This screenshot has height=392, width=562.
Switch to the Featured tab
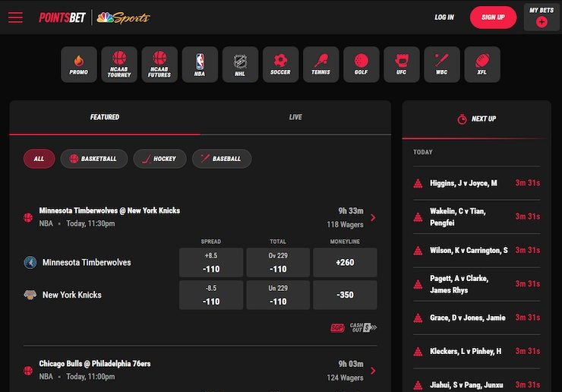click(x=105, y=117)
